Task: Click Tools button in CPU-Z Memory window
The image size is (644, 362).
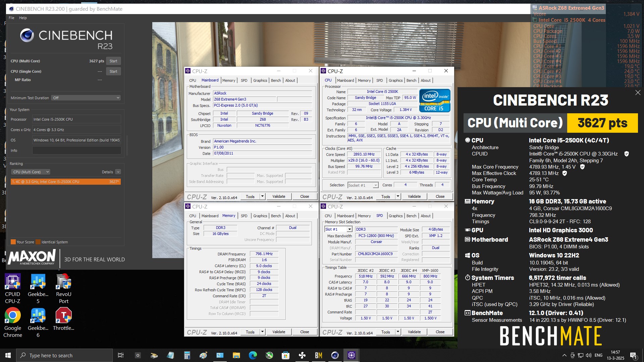Action: [x=250, y=332]
